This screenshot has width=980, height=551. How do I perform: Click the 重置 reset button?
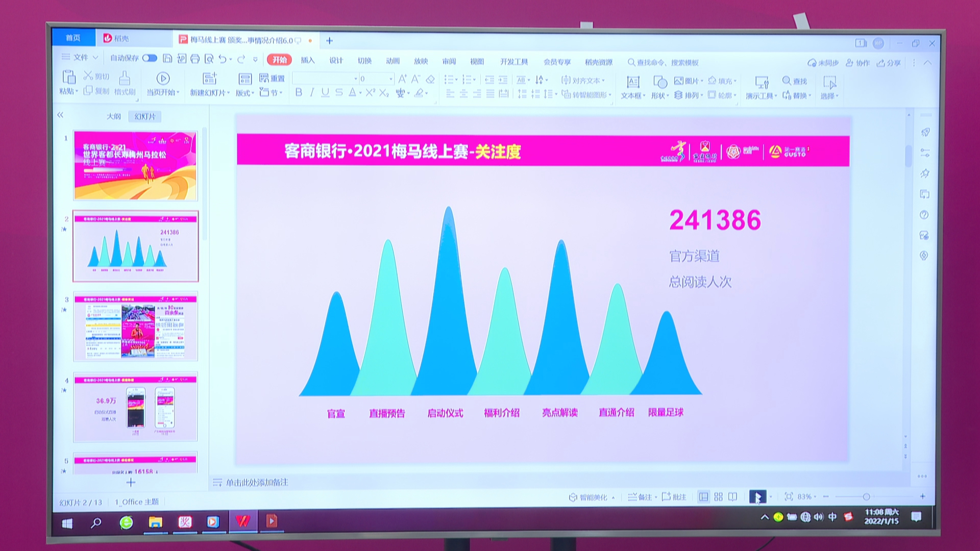(x=272, y=78)
